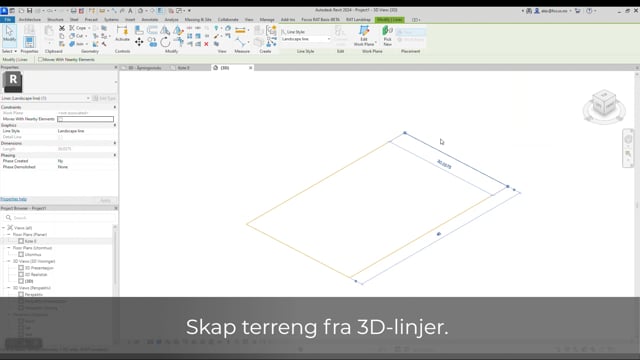Click the Text tool icon in quick access toolbar
Image resolution: width=640 pixels, height=360 pixels.
[130, 11]
